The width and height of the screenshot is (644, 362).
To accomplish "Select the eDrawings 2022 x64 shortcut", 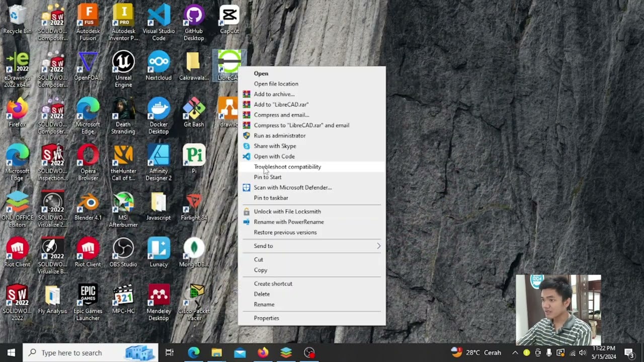I will (x=17, y=69).
